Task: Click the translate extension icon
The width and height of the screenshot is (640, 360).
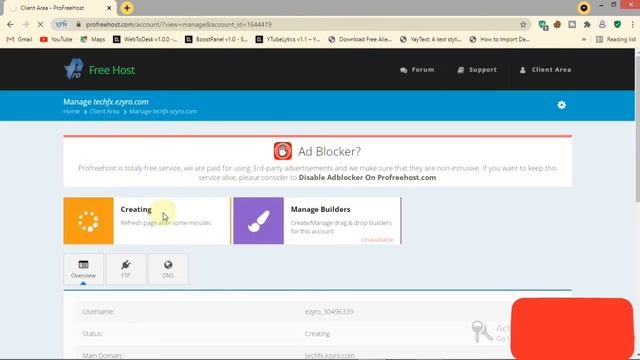Action: click(x=543, y=25)
